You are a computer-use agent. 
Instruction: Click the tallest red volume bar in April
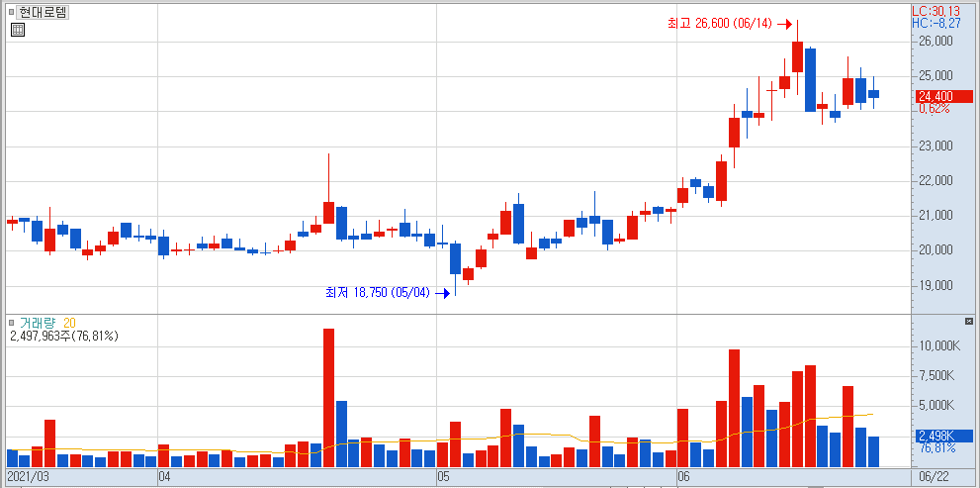[328, 398]
